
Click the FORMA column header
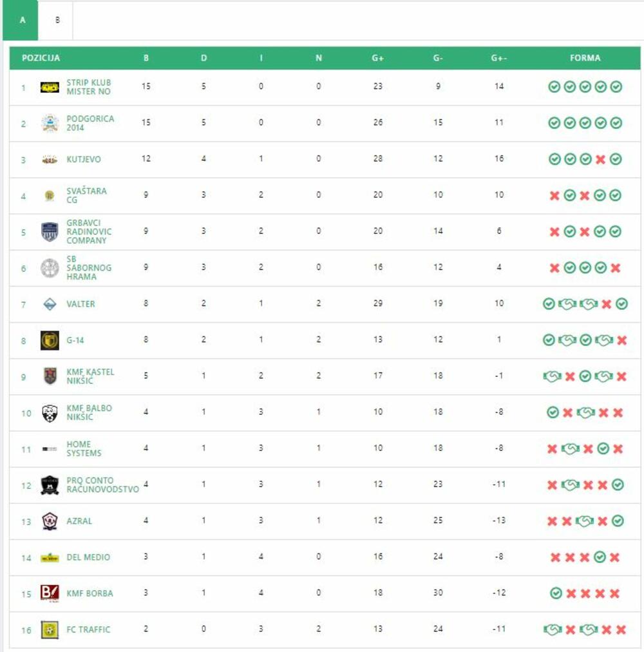pos(585,58)
